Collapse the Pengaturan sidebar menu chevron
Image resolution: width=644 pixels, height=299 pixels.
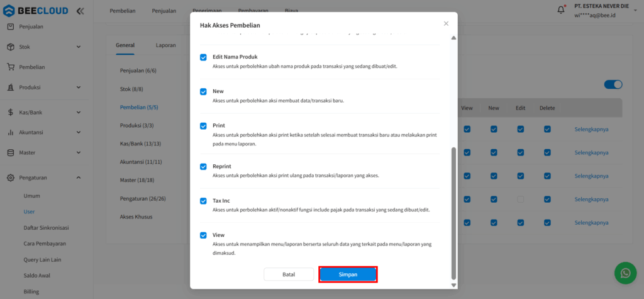(x=79, y=178)
